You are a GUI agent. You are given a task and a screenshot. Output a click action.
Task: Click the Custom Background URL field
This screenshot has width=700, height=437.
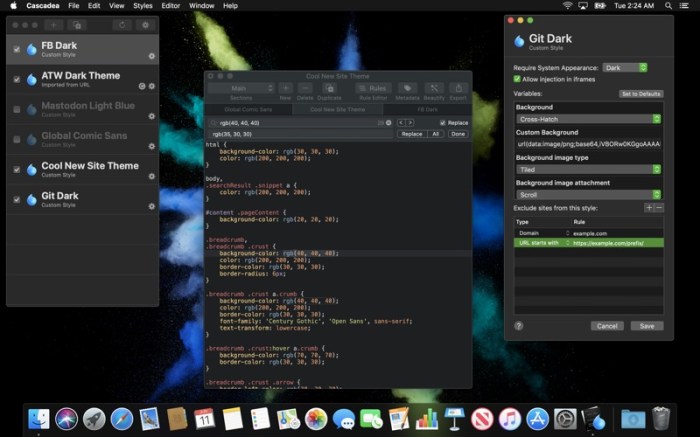click(588, 144)
